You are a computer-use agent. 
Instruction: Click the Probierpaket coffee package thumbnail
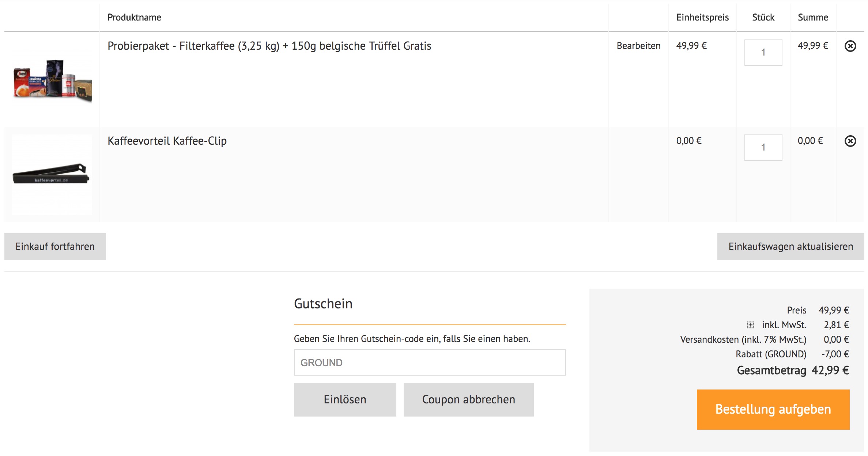52,80
